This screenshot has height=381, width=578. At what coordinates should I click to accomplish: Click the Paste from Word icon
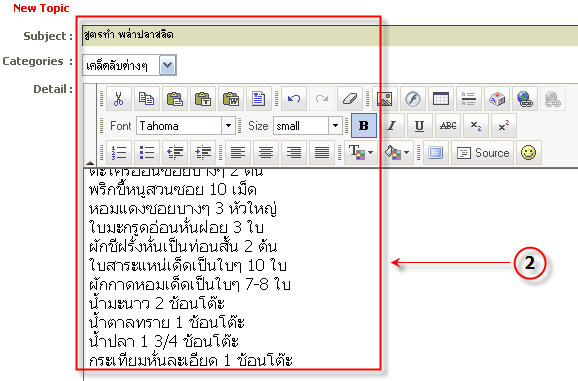coord(231,99)
